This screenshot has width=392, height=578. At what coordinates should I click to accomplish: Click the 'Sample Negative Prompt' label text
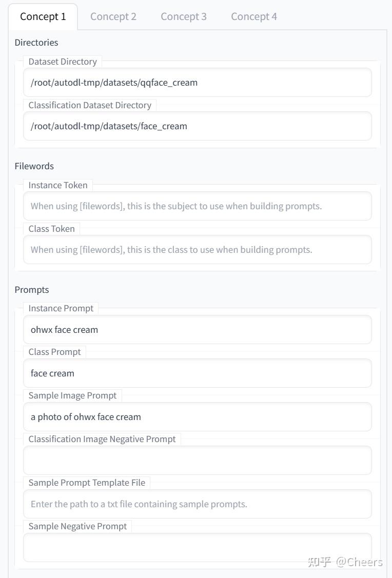[77, 526]
